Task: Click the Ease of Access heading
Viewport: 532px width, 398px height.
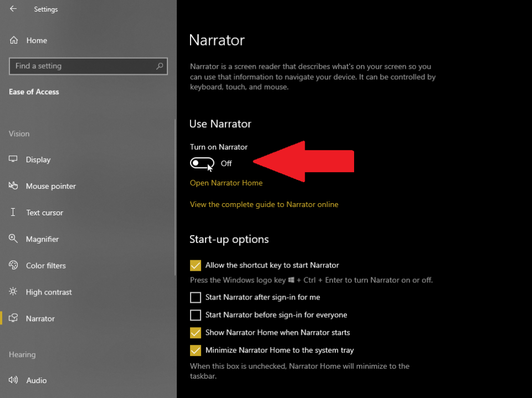Action: [34, 92]
